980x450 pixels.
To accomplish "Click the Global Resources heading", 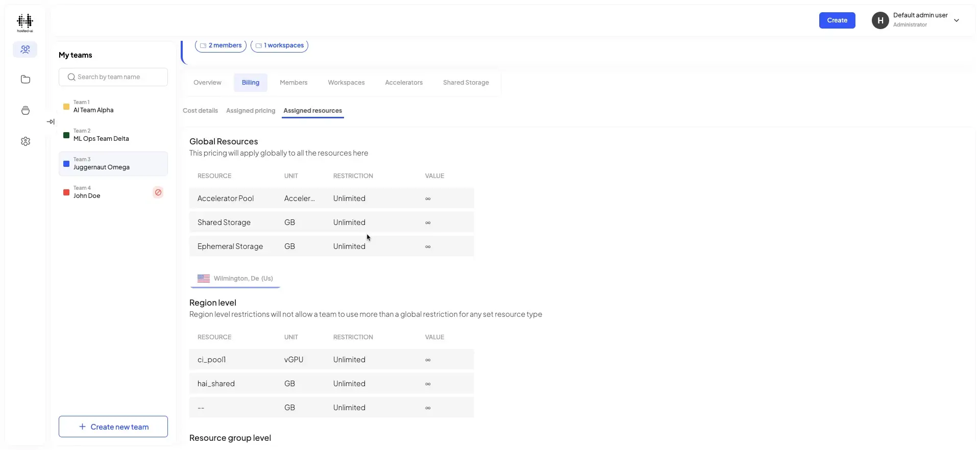I will [224, 141].
